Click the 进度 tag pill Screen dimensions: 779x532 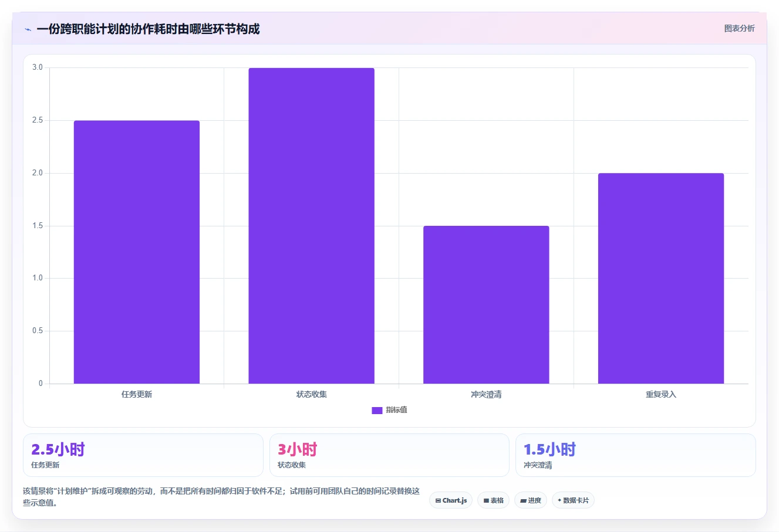531,500
